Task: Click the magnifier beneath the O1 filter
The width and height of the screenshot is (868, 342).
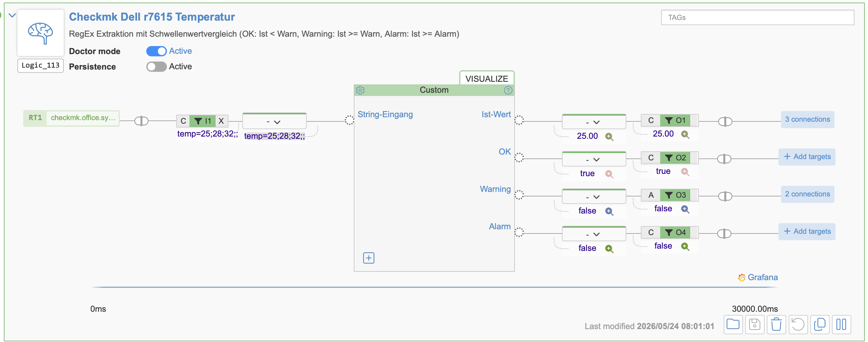Action: [685, 134]
